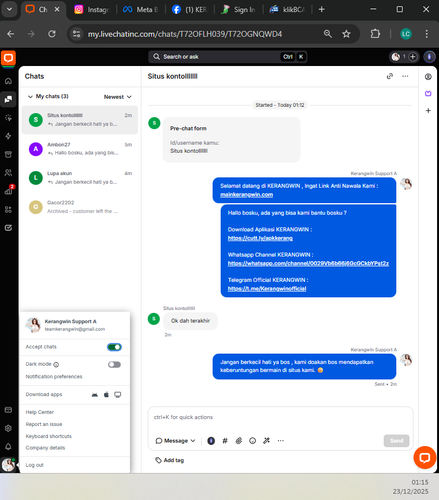
Task: Switch to the klikBCA browser tab
Action: click(287, 10)
